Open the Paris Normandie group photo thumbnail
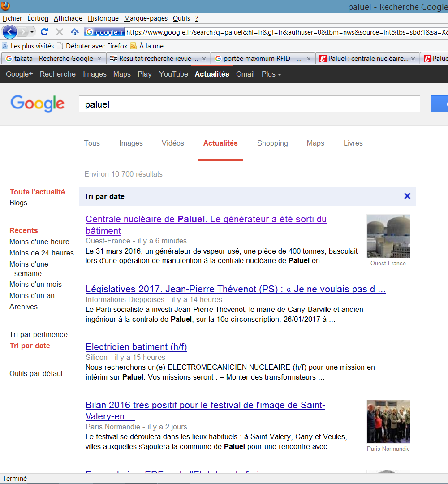Viewport: 448px width, 484px height. tap(388, 422)
